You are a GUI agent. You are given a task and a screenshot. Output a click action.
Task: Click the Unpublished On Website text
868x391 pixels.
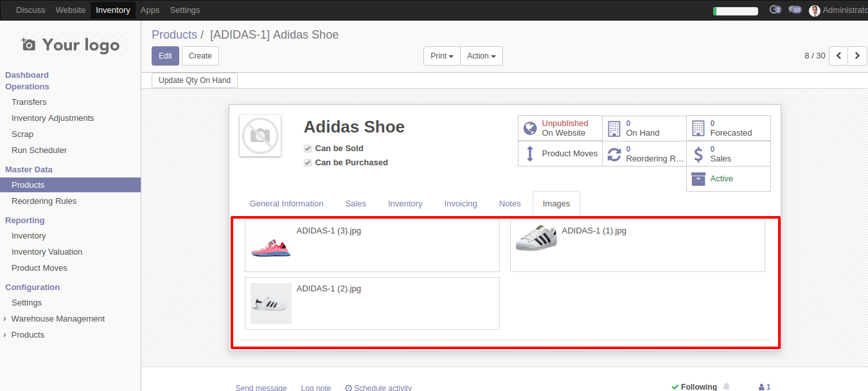click(565, 128)
